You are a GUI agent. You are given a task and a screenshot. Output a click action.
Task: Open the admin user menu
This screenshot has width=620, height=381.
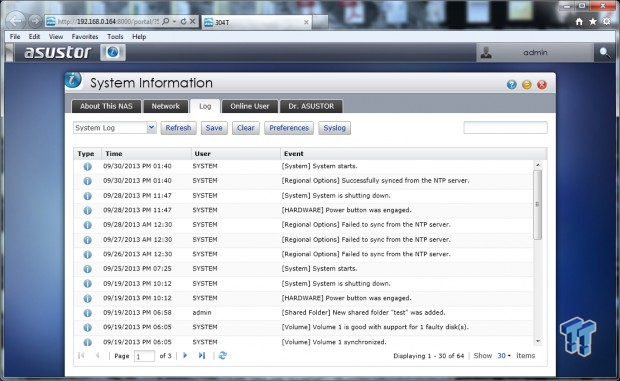[535, 52]
